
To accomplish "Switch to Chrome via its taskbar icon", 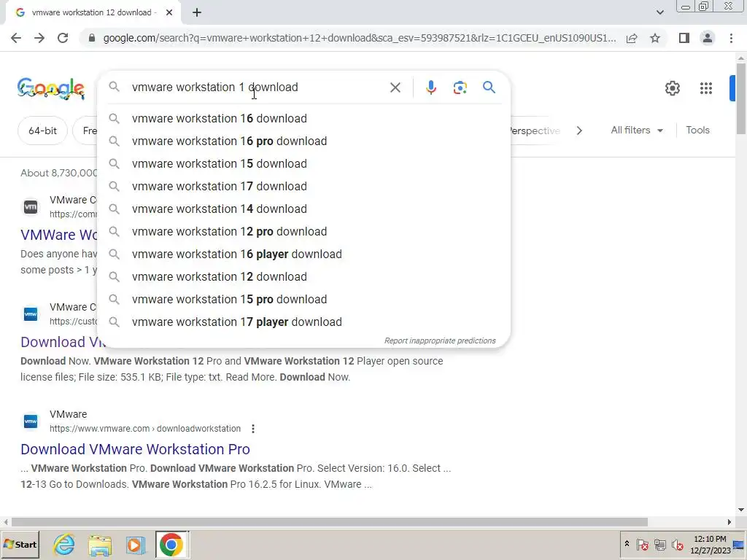I will pos(171,545).
